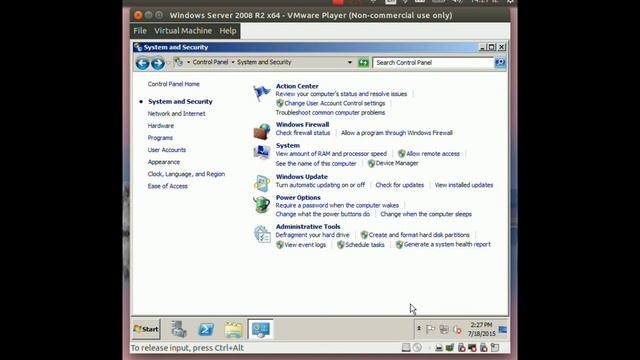The image size is (640, 360).
Task: Click the Windows Update icon
Action: pos(261,183)
